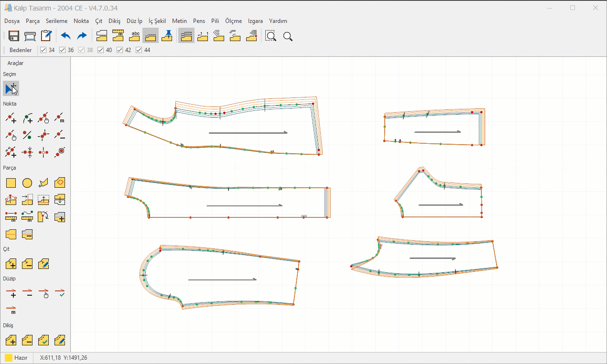607x364 pixels.
Task: Expand the İç Şekil menu
Action: [157, 21]
